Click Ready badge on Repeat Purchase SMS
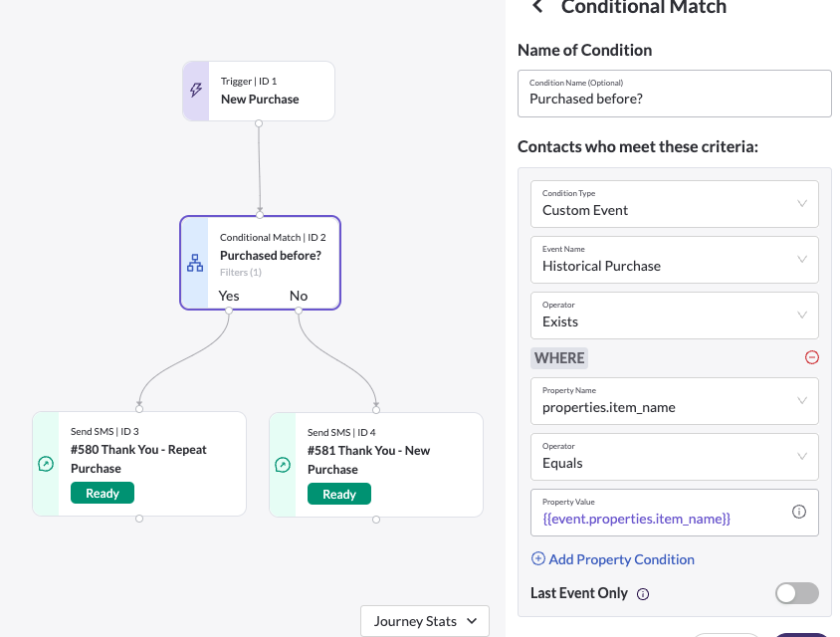 coord(103,493)
